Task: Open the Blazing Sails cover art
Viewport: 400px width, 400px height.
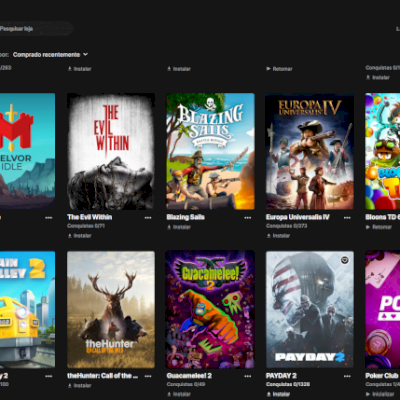Action: coord(210,151)
